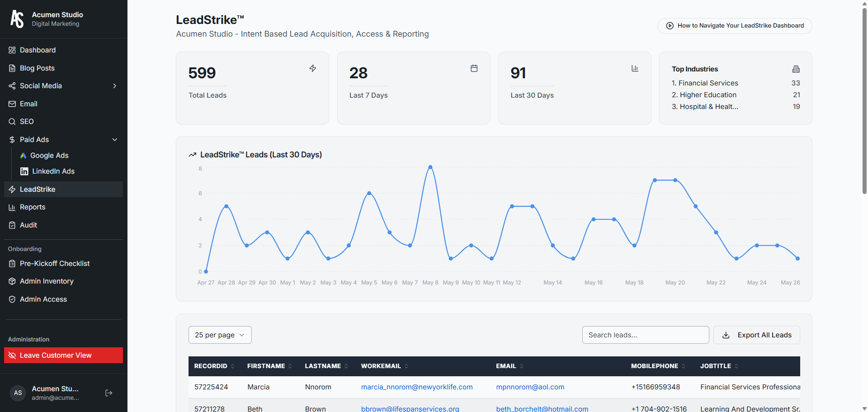Click the May 8 peak data point
The height and width of the screenshot is (412, 868).
tap(430, 167)
